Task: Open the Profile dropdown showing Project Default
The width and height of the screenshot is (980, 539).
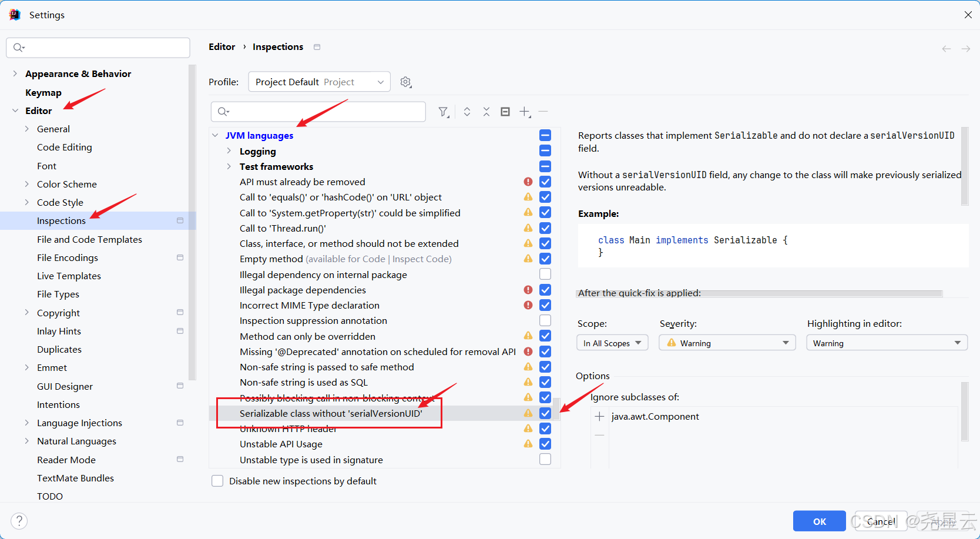Action: (319, 82)
